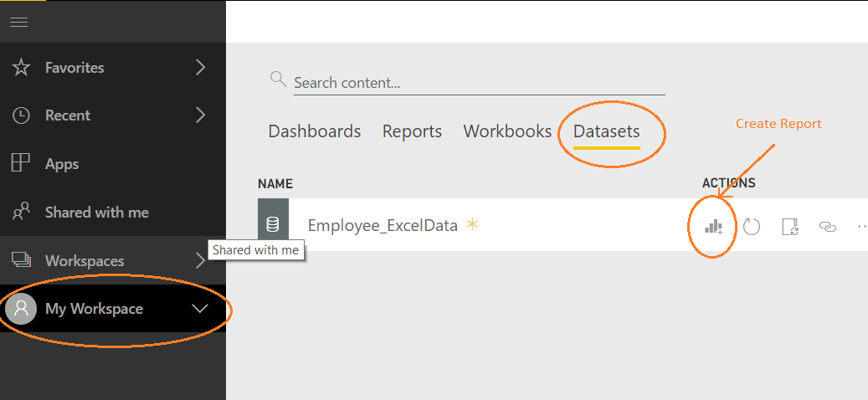Click the Favorites star icon
This screenshot has width=868, height=400.
pos(21,68)
